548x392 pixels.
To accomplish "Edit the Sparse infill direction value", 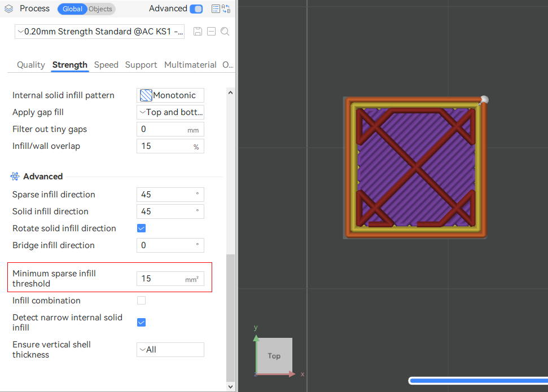I will click(170, 195).
